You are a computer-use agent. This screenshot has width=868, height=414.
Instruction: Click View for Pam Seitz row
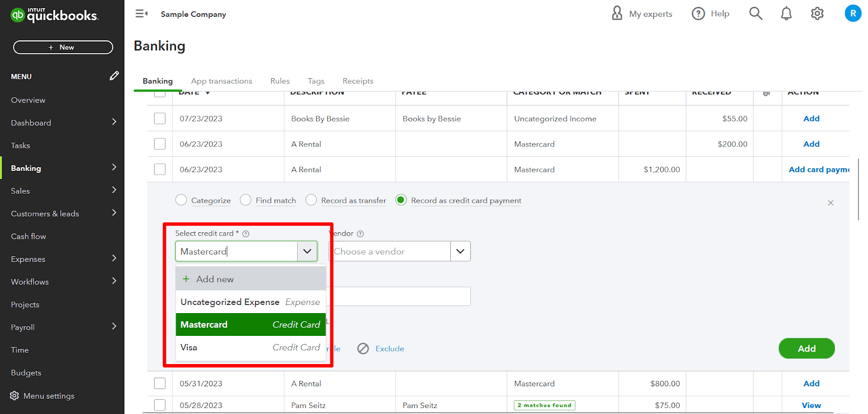pos(812,405)
